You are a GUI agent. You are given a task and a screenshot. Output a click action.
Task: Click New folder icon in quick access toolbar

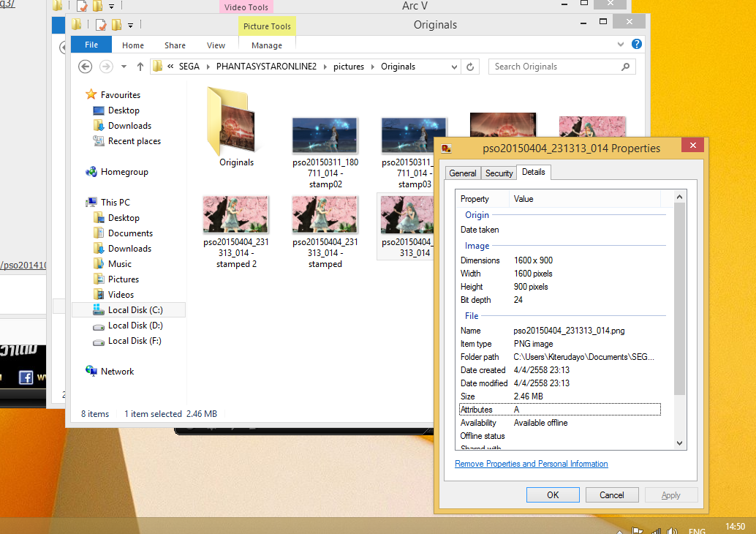tap(116, 25)
